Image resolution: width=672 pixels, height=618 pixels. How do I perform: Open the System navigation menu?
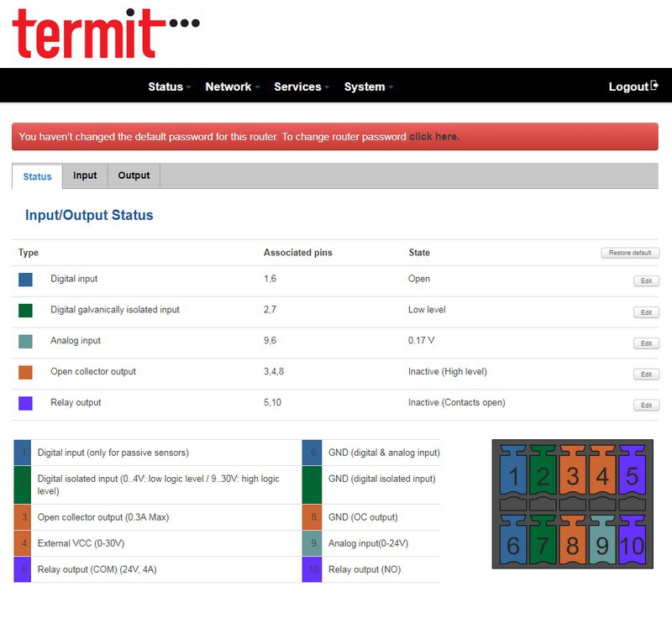pyautogui.click(x=368, y=86)
